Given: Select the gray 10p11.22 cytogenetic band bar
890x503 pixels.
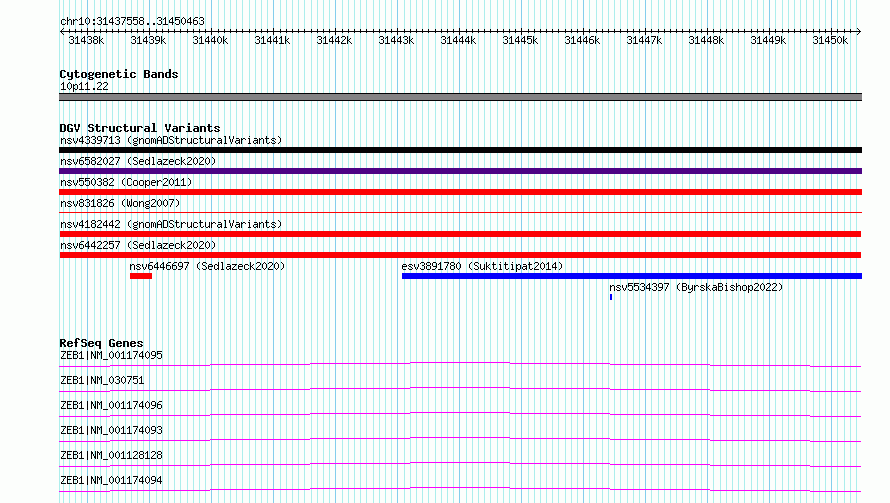Looking at the screenshot, I should 460,97.
